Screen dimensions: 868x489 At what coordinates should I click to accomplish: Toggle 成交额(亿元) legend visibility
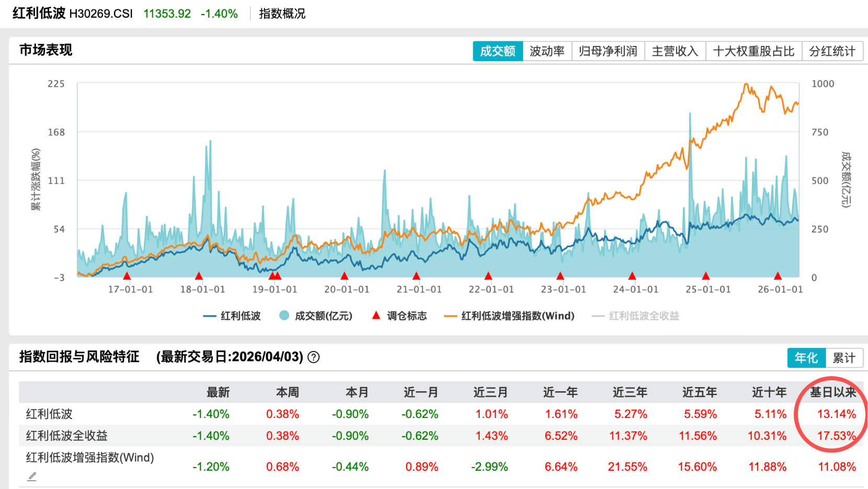click(316, 316)
